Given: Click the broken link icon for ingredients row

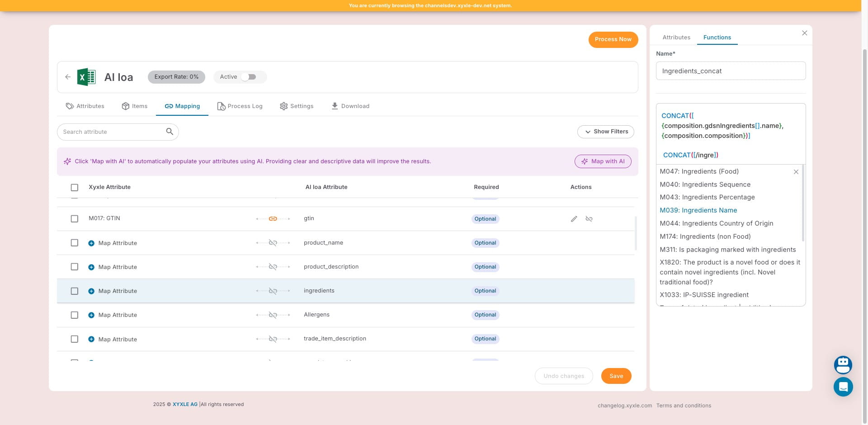Looking at the screenshot, I should click(273, 291).
